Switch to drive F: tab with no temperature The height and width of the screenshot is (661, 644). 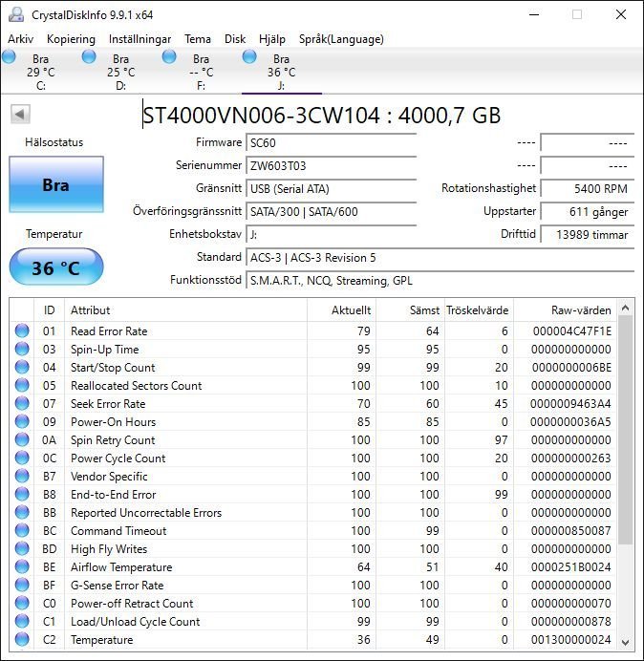202,72
